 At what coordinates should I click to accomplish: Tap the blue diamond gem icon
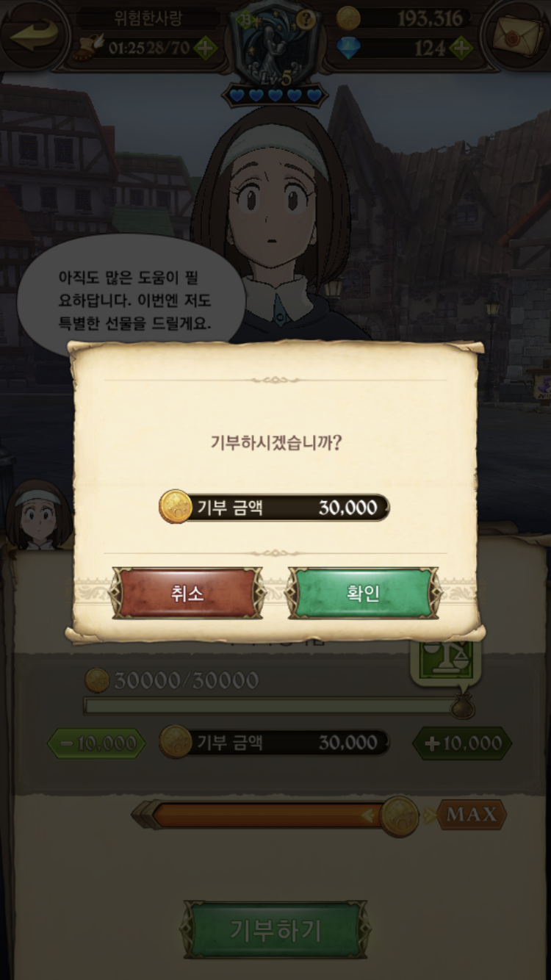(x=348, y=48)
